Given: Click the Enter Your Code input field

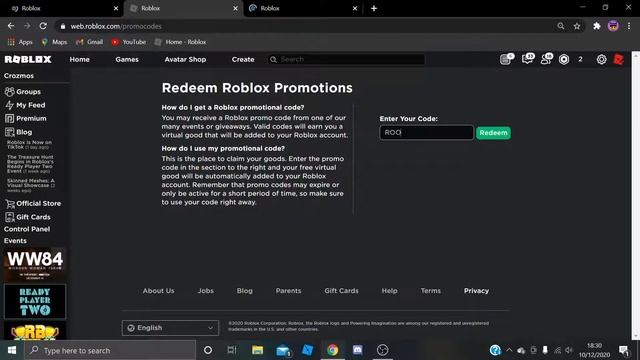Looking at the screenshot, I should click(427, 133).
